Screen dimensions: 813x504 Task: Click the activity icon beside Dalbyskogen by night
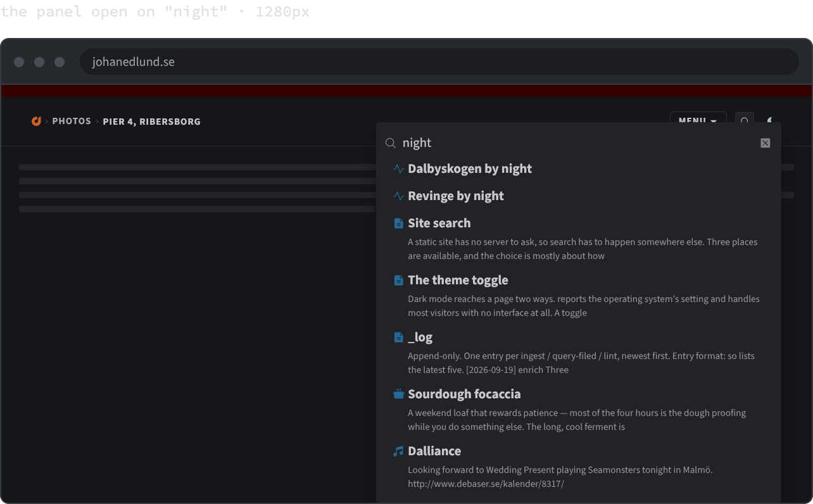tap(398, 169)
